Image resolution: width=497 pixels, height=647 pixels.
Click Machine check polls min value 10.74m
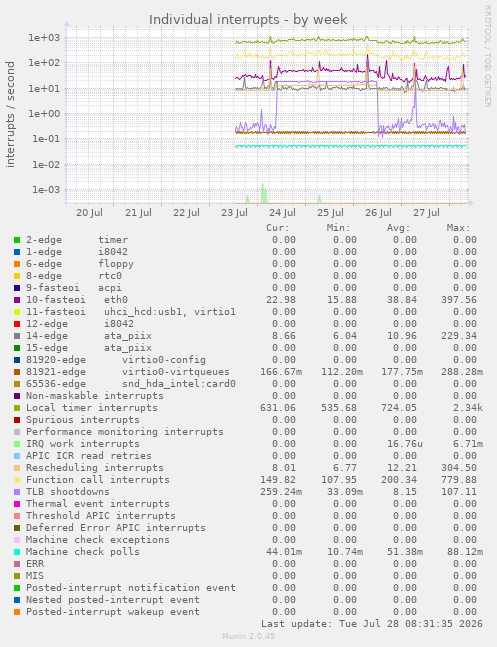[x=345, y=551]
